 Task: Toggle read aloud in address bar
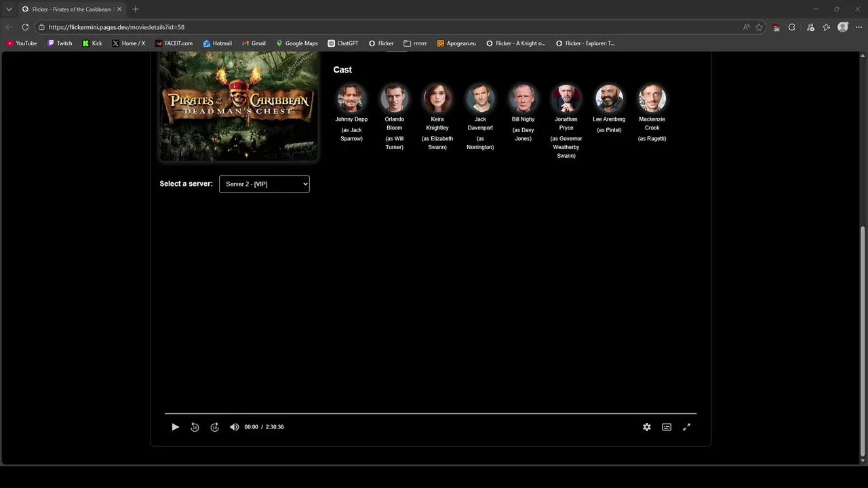click(x=746, y=27)
